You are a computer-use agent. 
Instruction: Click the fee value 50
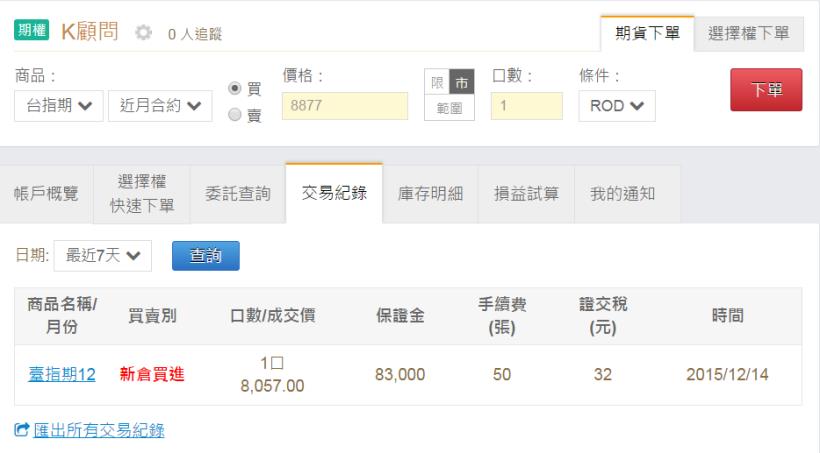pos(502,375)
